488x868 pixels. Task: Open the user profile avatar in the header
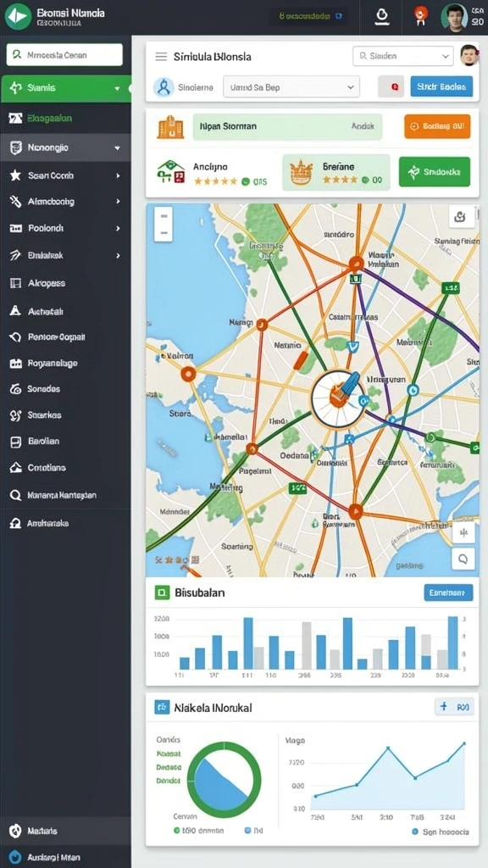(x=454, y=17)
